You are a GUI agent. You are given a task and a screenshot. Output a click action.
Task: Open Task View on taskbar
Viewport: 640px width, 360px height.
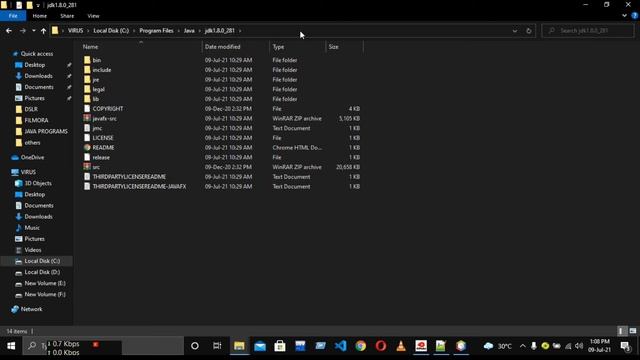pyautogui.click(x=217, y=346)
